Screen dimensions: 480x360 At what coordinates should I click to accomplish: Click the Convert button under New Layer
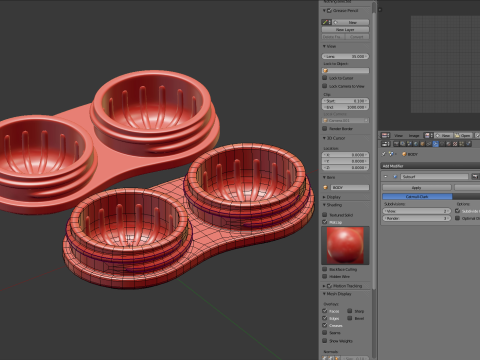coord(356,37)
